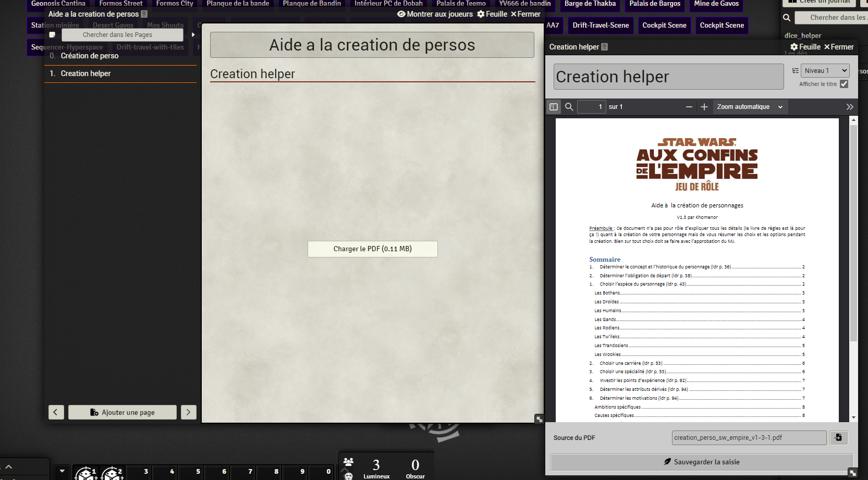Image resolution: width=868 pixels, height=480 pixels.
Task: Open the PDF viewer secondary tools chevrons
Action: click(850, 107)
